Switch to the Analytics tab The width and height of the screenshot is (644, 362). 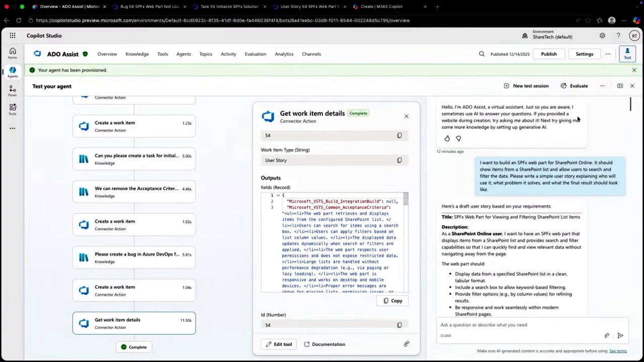[284, 54]
